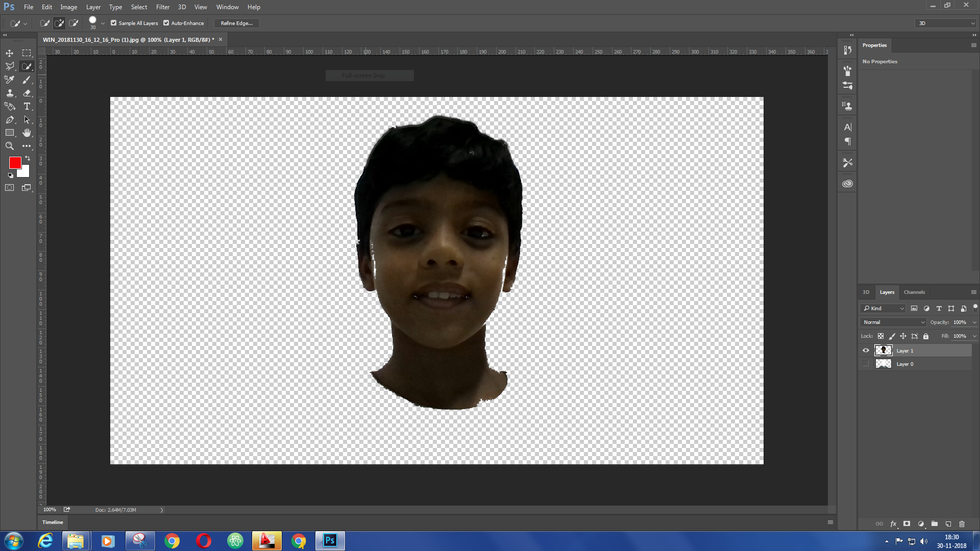Viewport: 980px width, 551px height.
Task: Swap foreground and background colors
Action: tap(28, 158)
